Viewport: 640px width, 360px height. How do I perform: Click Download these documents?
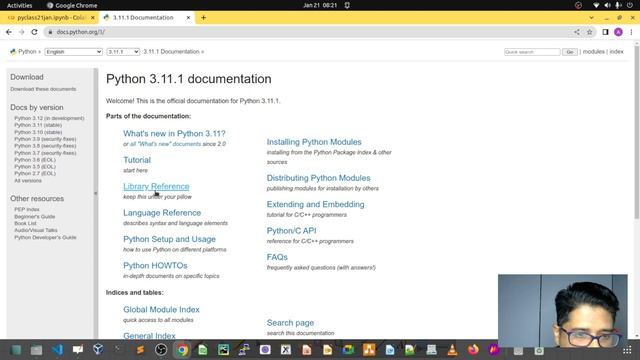(43, 89)
